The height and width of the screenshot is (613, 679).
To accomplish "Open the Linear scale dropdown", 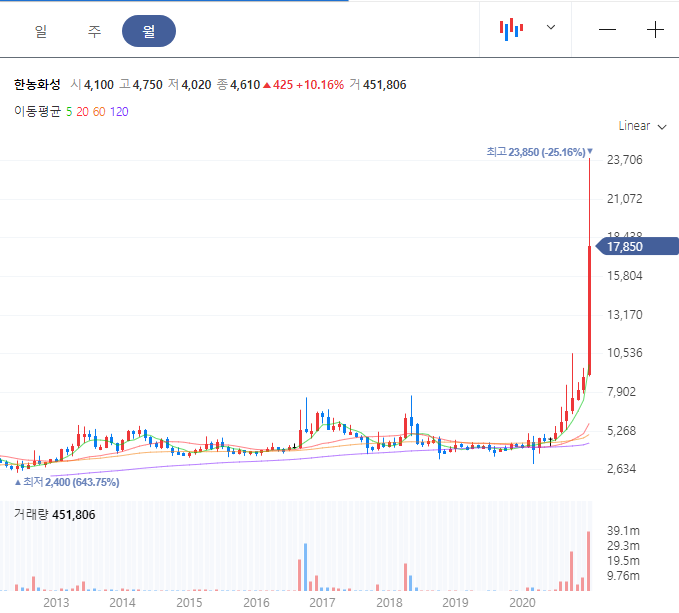I will (642, 126).
